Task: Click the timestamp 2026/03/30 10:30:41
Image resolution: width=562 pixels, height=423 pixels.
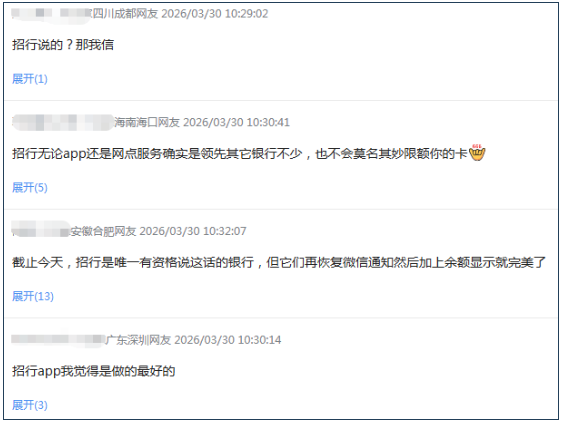Action: (237, 122)
